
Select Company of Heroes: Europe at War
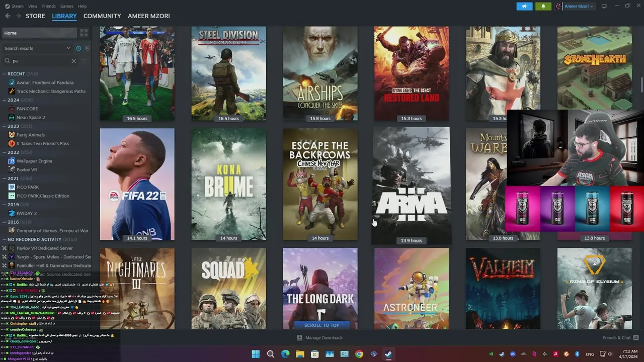(52, 231)
